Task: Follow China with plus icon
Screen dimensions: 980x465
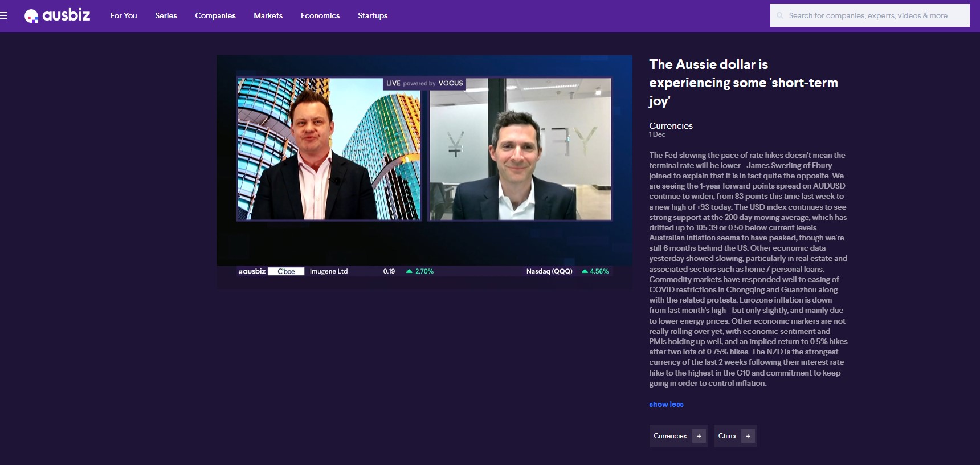Action: click(x=748, y=436)
